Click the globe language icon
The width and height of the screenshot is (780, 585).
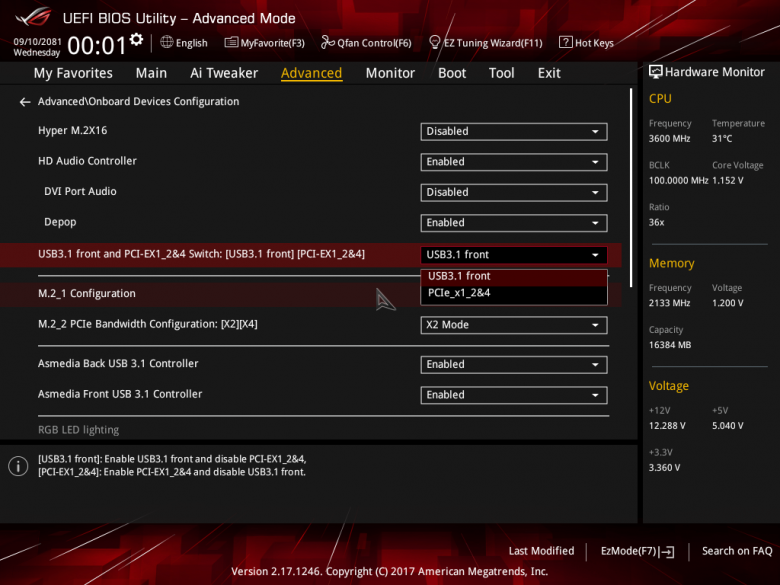click(167, 42)
